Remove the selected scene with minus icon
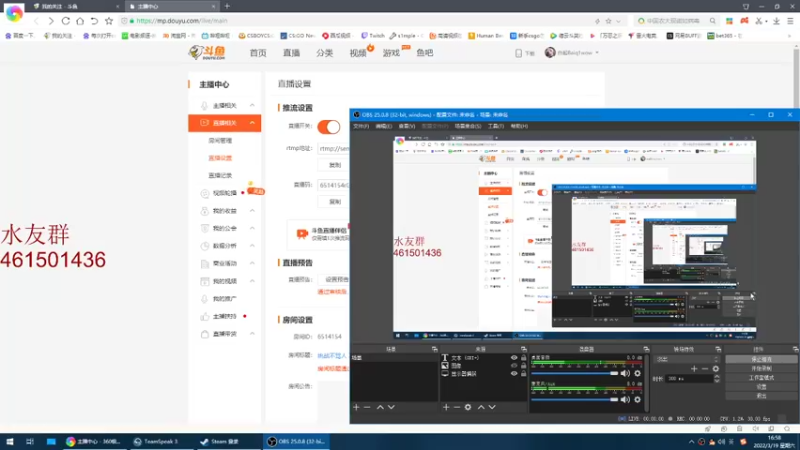 367,407
